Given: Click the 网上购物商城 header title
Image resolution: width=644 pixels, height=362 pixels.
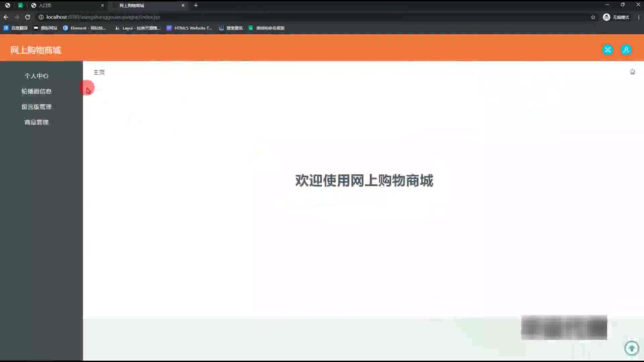Looking at the screenshot, I should [36, 50].
